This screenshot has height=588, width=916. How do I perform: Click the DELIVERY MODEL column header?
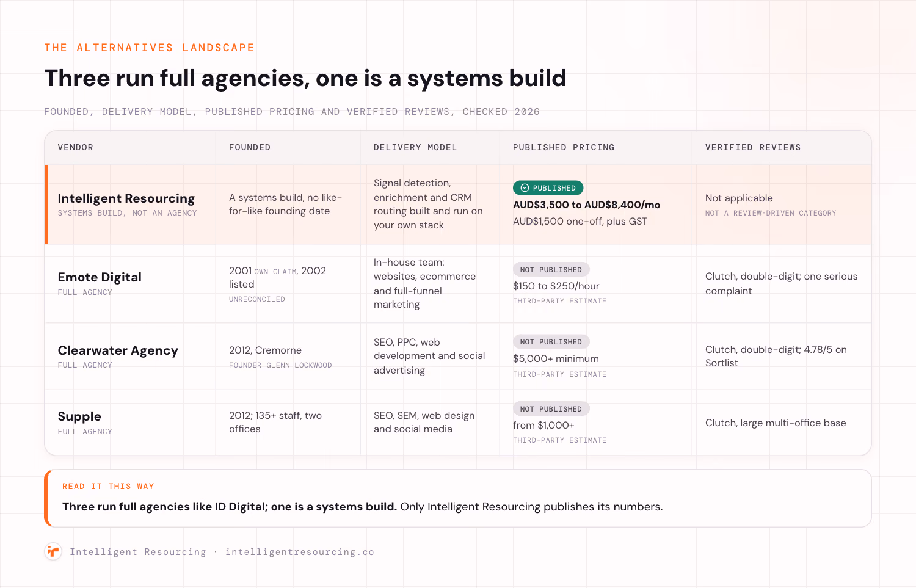click(415, 147)
